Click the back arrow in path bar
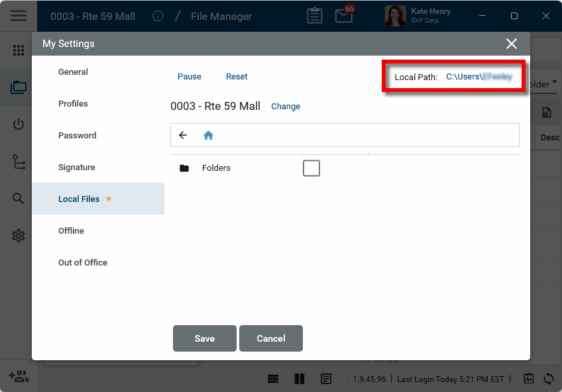This screenshot has width=562, height=392. (x=184, y=135)
